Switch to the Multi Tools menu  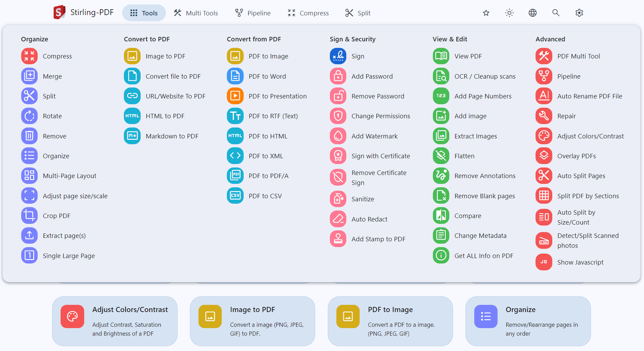pyautogui.click(x=196, y=13)
